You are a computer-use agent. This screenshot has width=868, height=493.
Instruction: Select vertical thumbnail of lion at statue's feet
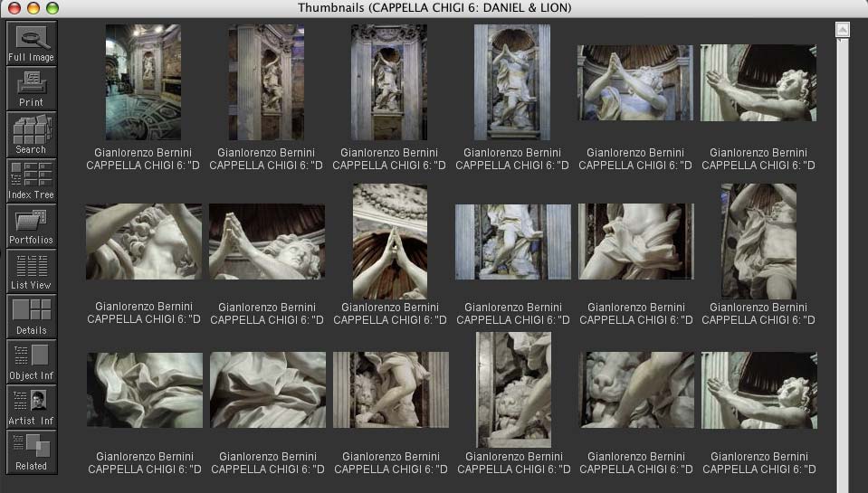tap(514, 390)
